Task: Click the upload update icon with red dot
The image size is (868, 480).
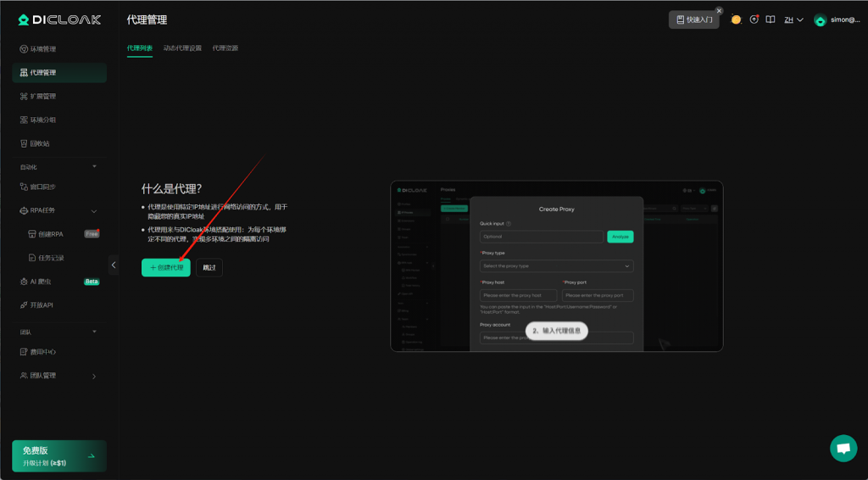Action: click(x=754, y=20)
